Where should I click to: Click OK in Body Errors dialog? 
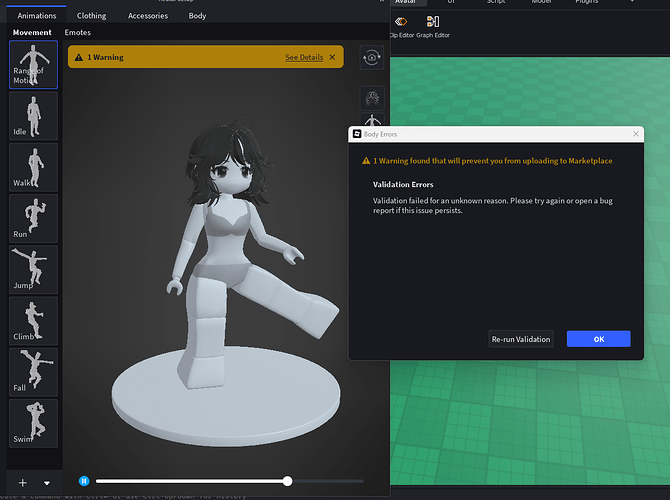[599, 339]
